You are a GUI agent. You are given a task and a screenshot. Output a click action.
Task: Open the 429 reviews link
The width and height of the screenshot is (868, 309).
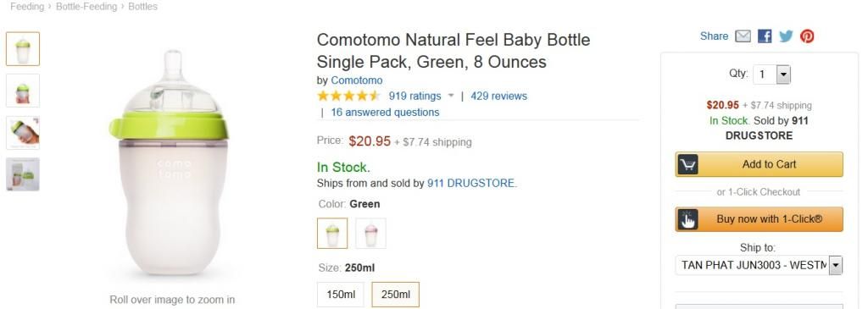point(498,97)
